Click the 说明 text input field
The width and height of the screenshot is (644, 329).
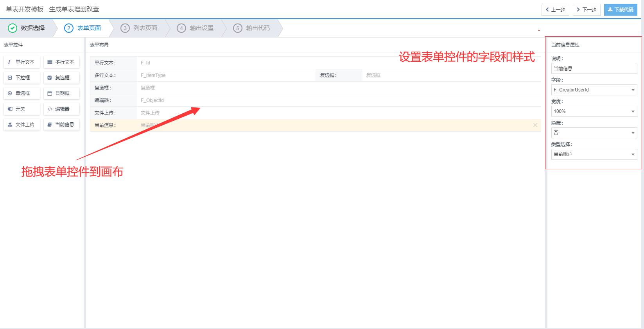pyautogui.click(x=594, y=68)
